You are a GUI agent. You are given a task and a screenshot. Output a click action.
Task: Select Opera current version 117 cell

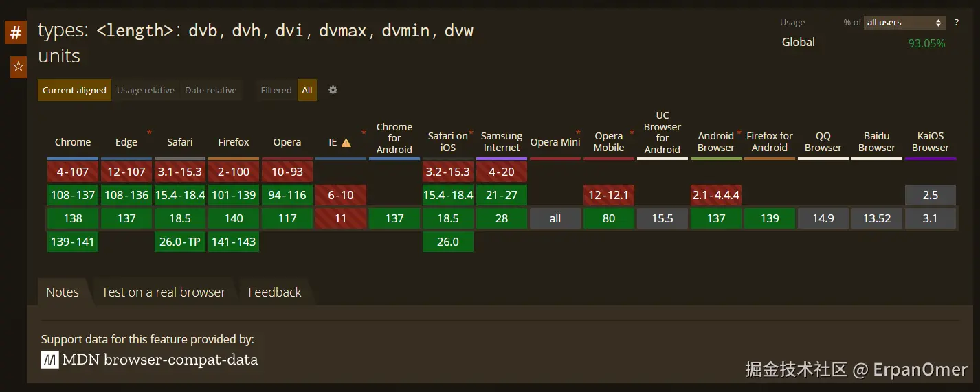click(287, 218)
